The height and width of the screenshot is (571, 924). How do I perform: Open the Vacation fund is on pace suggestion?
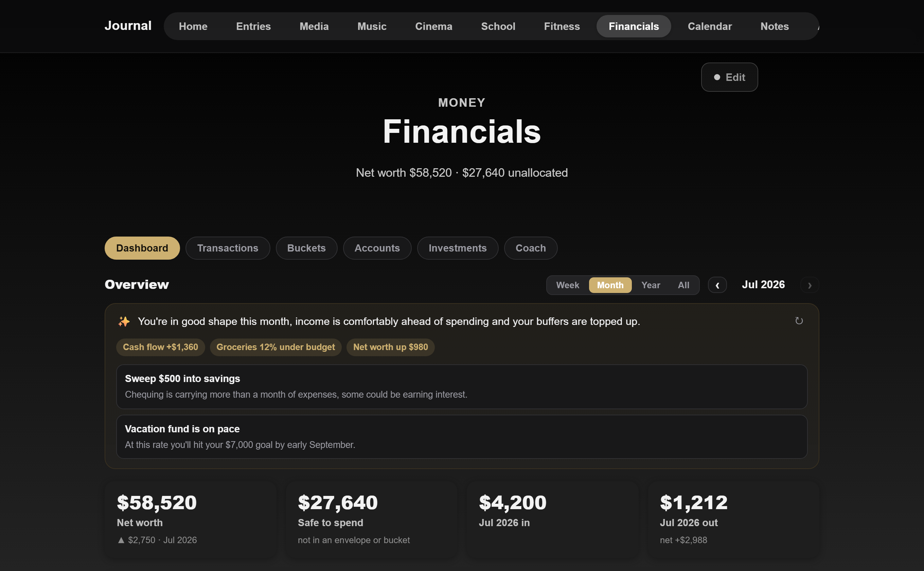pyautogui.click(x=462, y=436)
